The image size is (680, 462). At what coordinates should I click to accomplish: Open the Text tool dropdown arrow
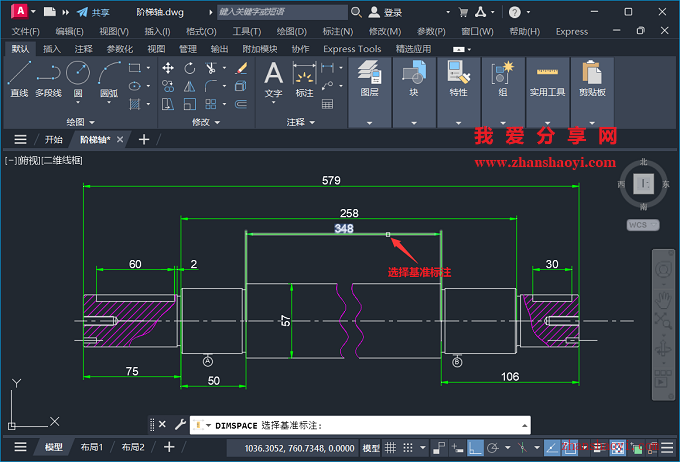(x=274, y=103)
